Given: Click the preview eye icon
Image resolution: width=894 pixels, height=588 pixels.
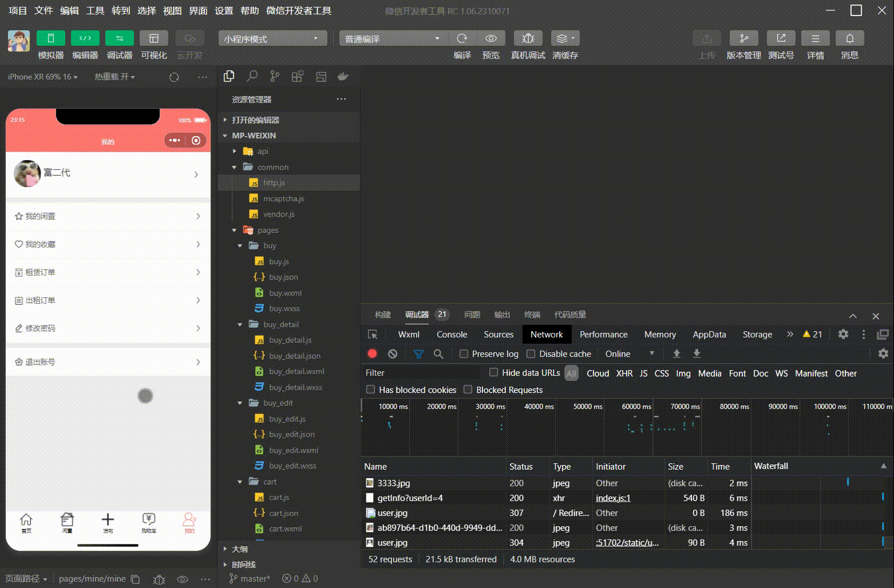Looking at the screenshot, I should 490,38.
